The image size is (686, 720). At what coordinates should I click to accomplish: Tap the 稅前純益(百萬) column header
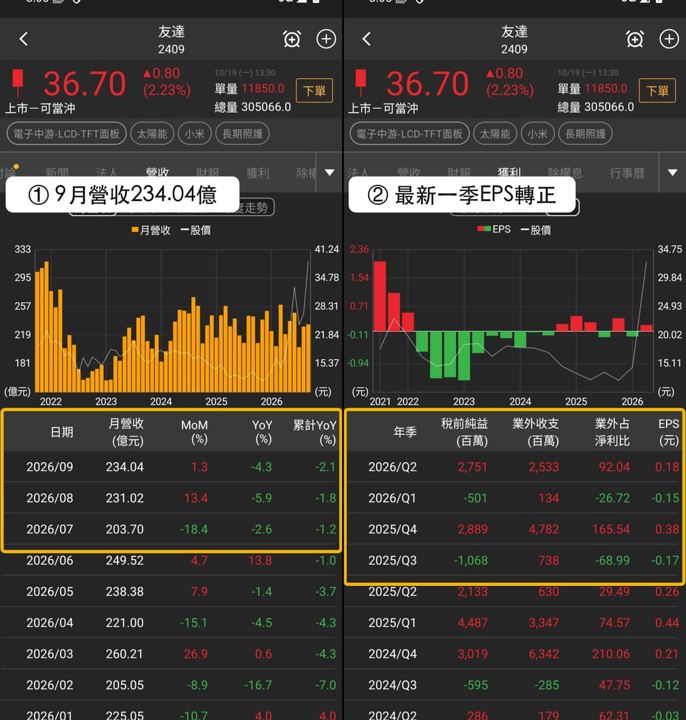tap(464, 432)
